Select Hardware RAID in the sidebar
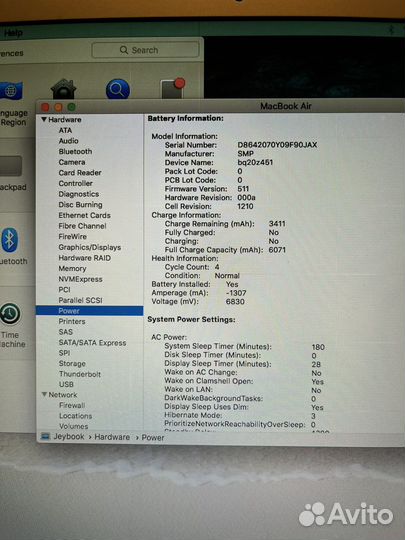The image size is (405, 540). tap(84, 258)
